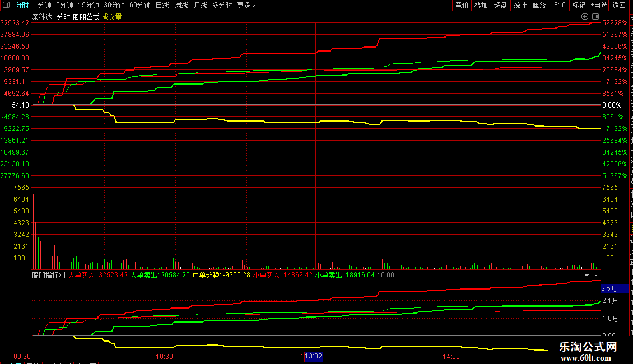Click the 叠加 overlay button
633x364 pixels.
[x=481, y=5]
